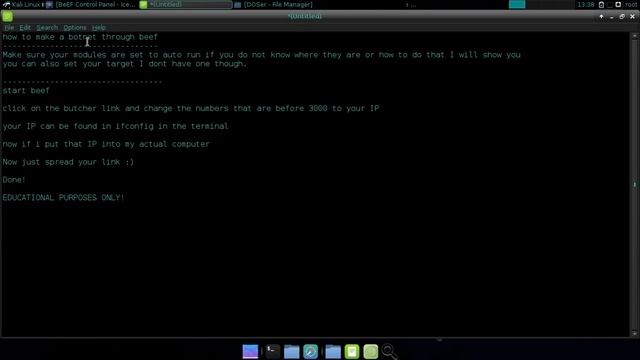Open the bright green notes icon in dock
640x360 pixels.
351,351
